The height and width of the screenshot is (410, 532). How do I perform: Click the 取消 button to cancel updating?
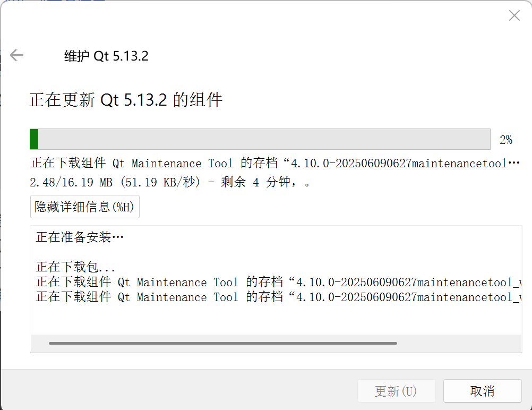coord(482,390)
